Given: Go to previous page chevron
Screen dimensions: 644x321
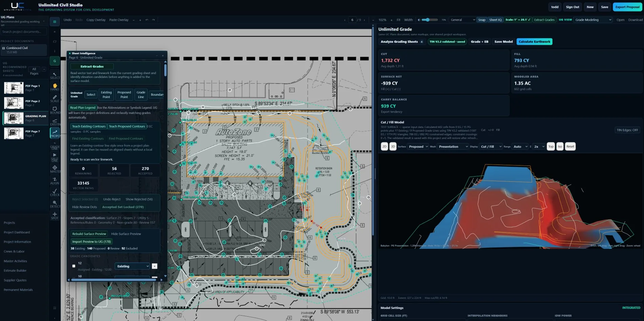Looking at the screenshot, I should pos(345,20).
